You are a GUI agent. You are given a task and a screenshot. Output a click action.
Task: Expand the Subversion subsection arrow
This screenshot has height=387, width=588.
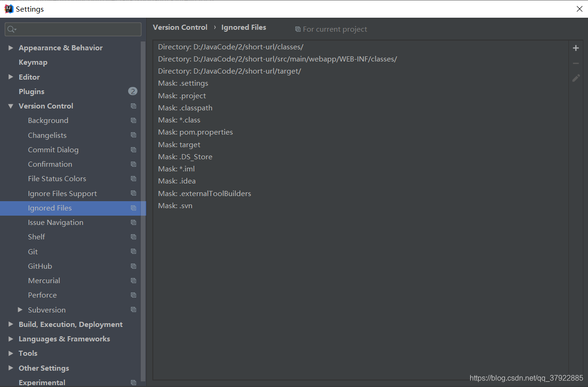(20, 310)
